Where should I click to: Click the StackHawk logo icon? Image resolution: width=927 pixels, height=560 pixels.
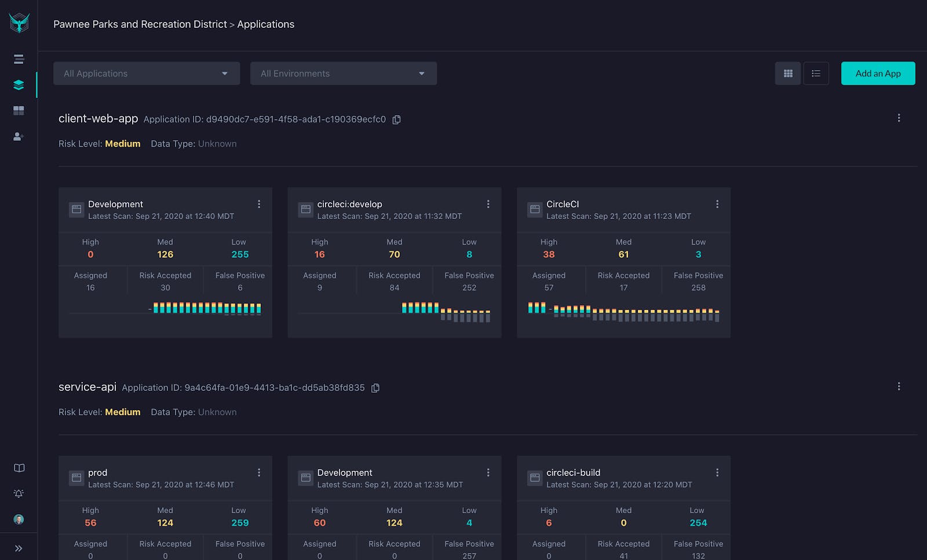(x=19, y=23)
